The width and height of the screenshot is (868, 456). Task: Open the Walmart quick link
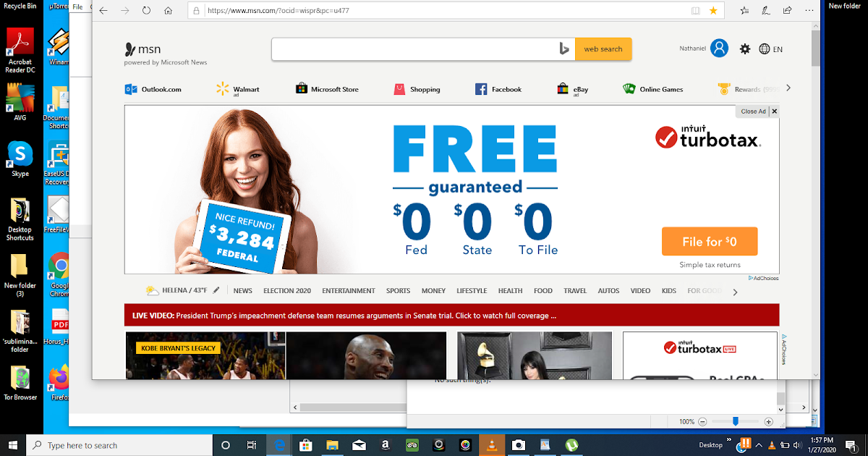point(237,89)
